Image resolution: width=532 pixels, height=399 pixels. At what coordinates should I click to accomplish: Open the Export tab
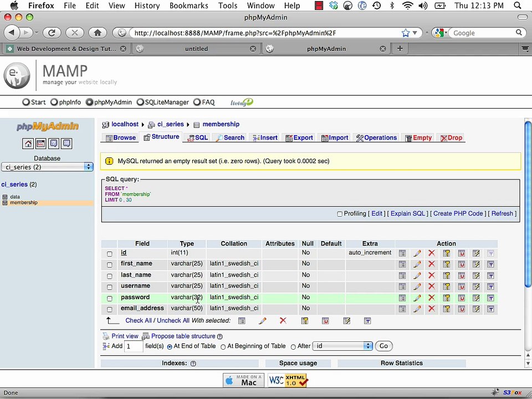point(299,138)
